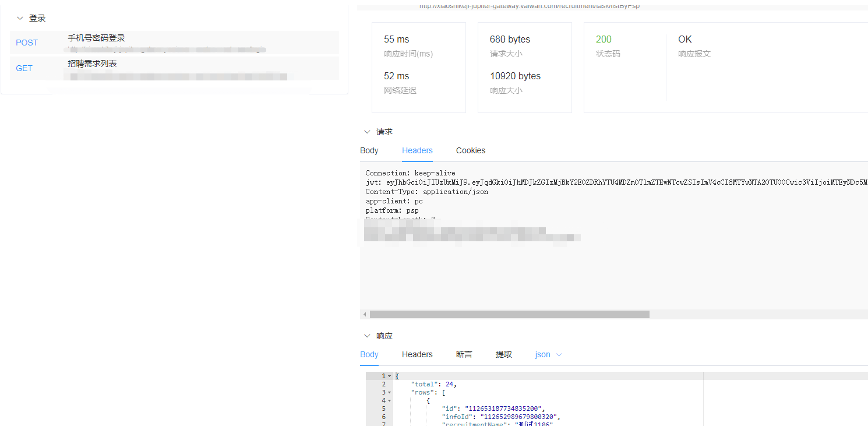Open the 断言 tab
Viewport: 868px width, 426px height.
[x=464, y=354]
